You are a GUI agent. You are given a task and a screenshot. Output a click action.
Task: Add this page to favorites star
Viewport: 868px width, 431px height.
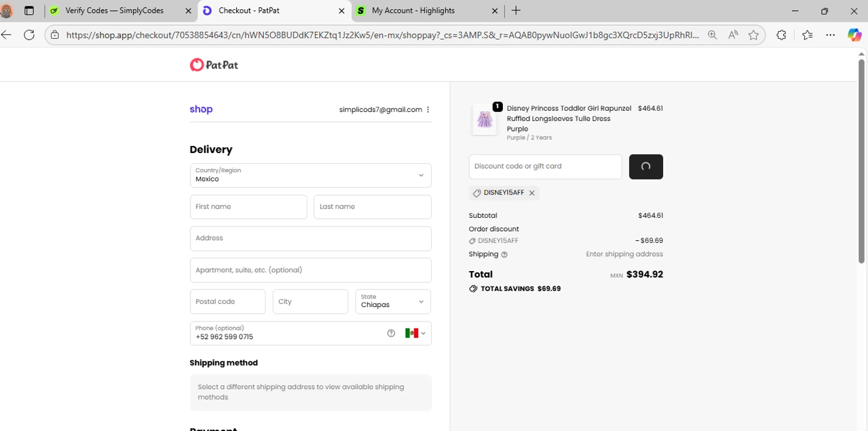(753, 35)
